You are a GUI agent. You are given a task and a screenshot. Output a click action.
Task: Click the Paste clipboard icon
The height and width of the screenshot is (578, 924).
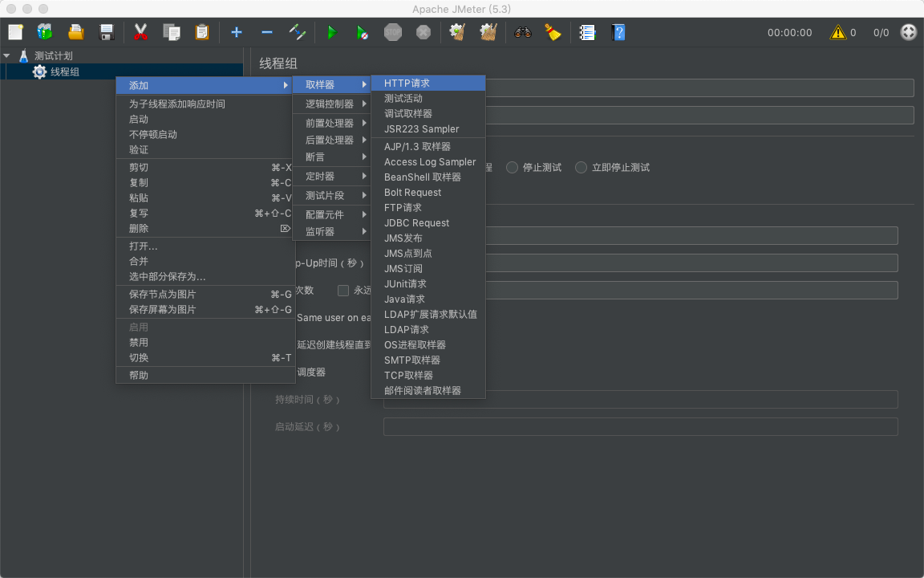point(202,32)
